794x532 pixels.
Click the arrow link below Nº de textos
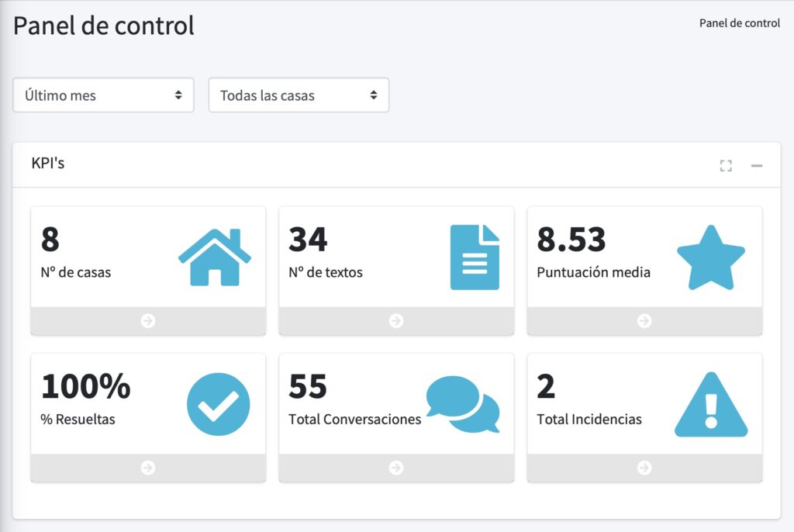(x=395, y=320)
